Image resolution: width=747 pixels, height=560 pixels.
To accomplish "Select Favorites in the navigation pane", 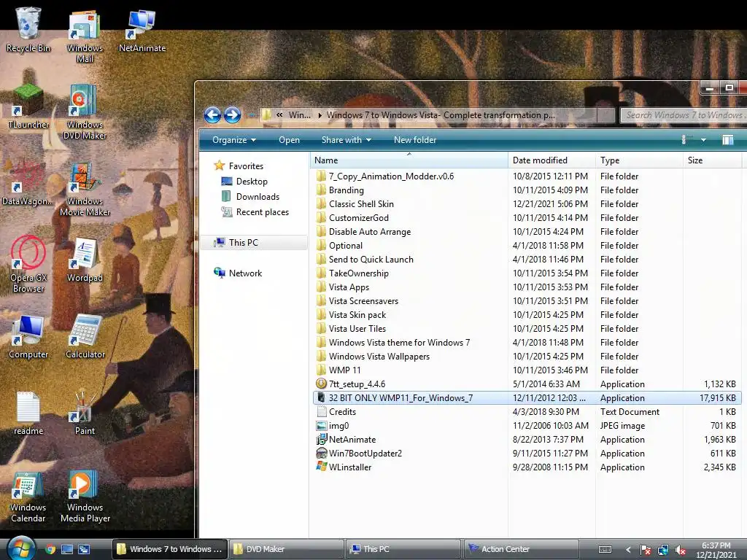I will pos(239,166).
